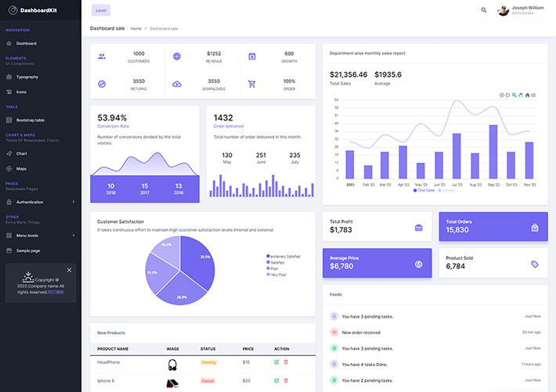Click the edit icon in HeadPhone row
The height and width of the screenshot is (392, 556).
pos(276,361)
